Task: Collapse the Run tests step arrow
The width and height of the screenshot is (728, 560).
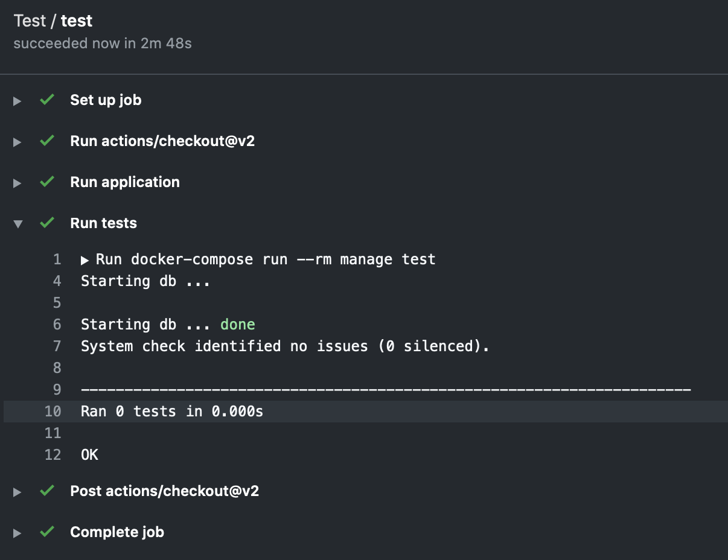Action: 18,224
